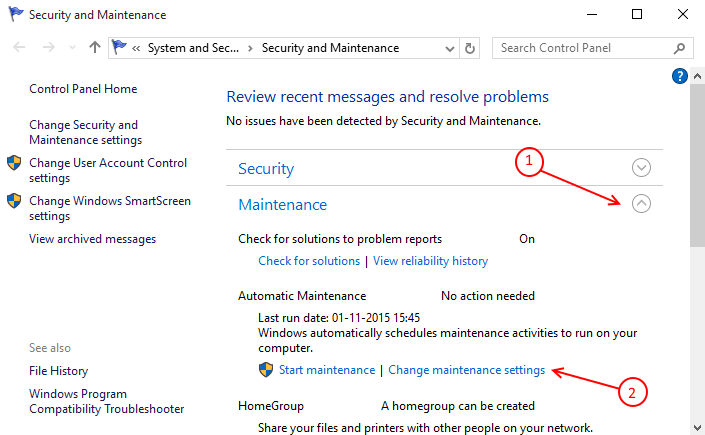The height and width of the screenshot is (435, 705).
Task: Click Start maintenance link
Action: click(327, 370)
